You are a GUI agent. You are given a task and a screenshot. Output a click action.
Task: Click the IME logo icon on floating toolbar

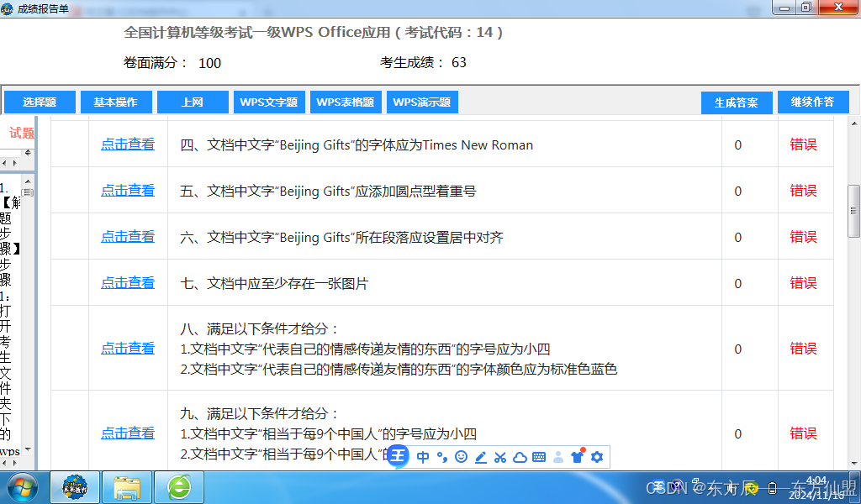(398, 457)
